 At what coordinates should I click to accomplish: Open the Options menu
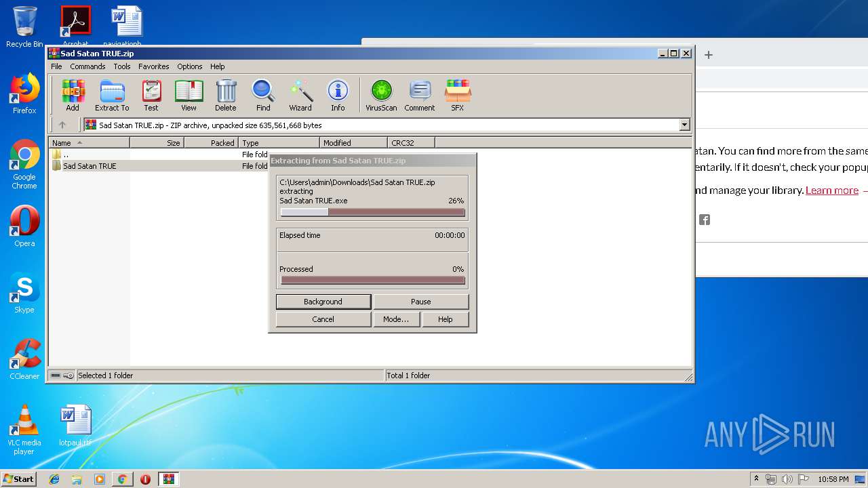coord(190,66)
